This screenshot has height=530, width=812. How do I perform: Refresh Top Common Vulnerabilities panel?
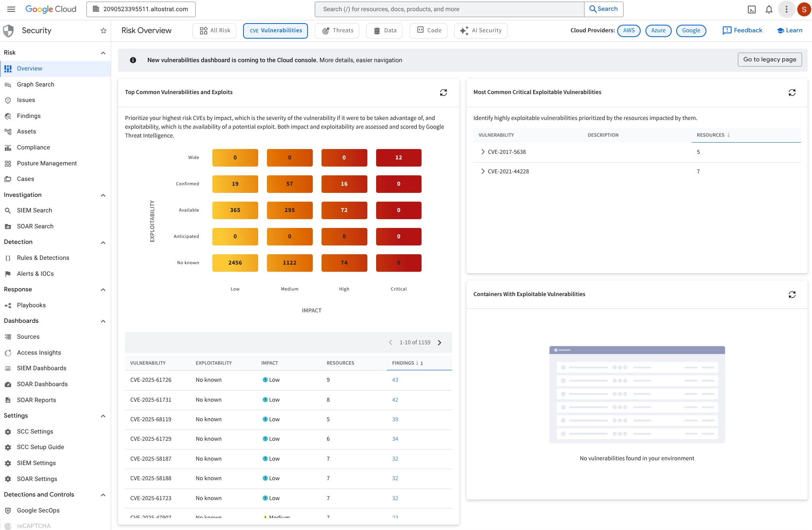pyautogui.click(x=443, y=92)
